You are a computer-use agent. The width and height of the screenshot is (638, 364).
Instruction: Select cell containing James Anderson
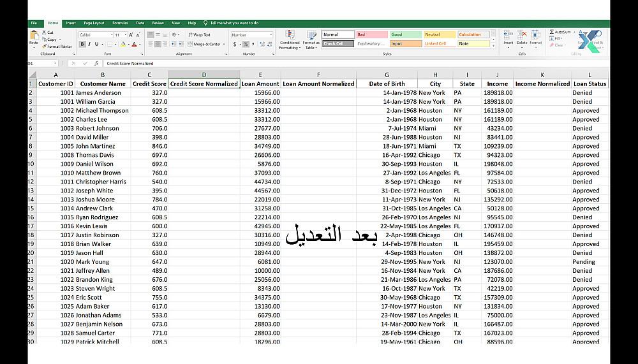[103, 92]
